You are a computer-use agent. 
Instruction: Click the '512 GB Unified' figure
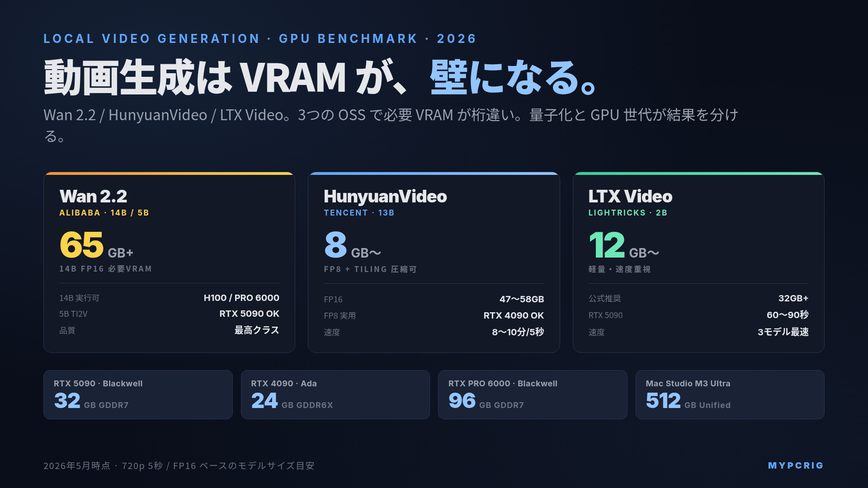(688, 401)
